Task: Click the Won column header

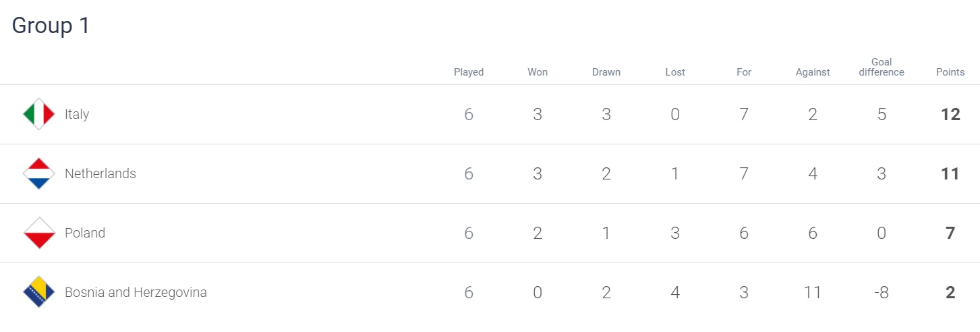Action: pyautogui.click(x=538, y=72)
